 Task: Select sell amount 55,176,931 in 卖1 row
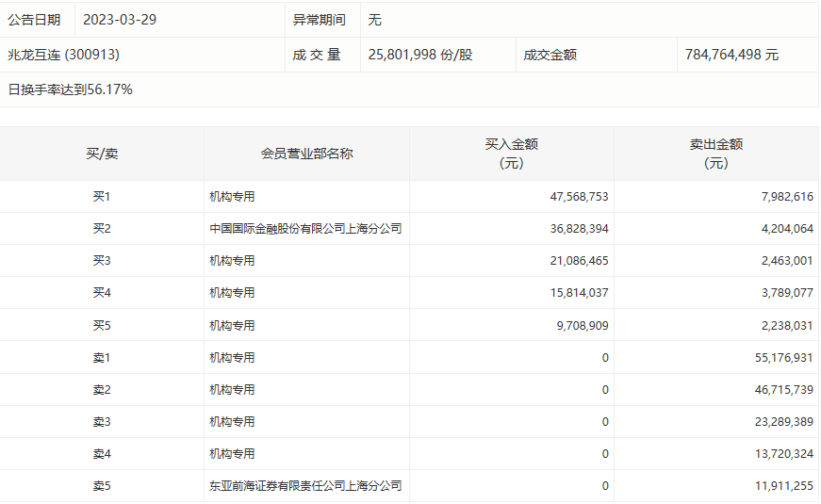(x=784, y=358)
